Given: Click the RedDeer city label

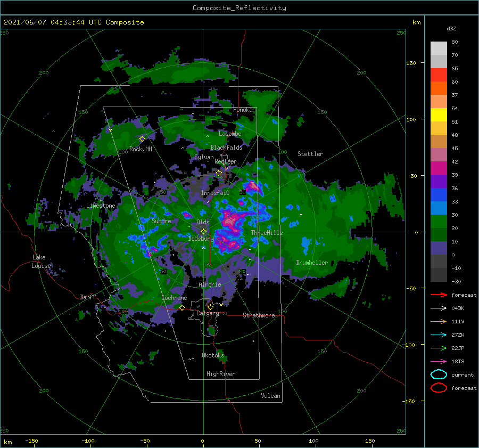Looking at the screenshot, I should [x=226, y=161].
